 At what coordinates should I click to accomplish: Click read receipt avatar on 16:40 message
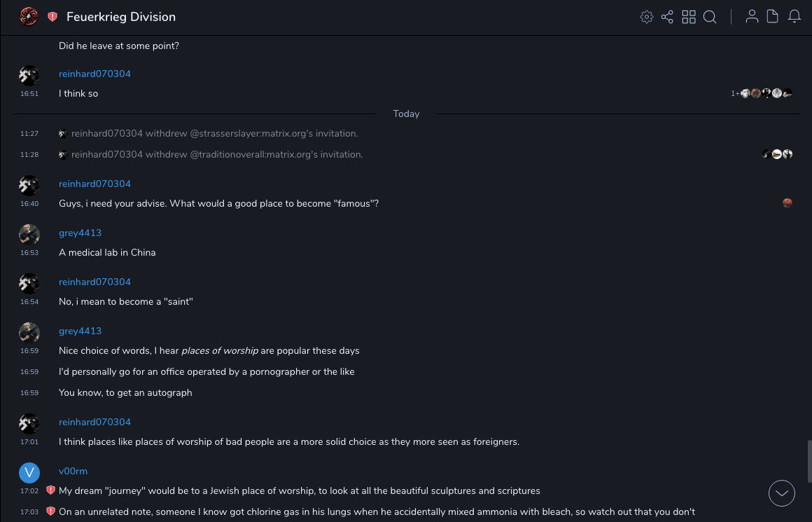tap(787, 203)
